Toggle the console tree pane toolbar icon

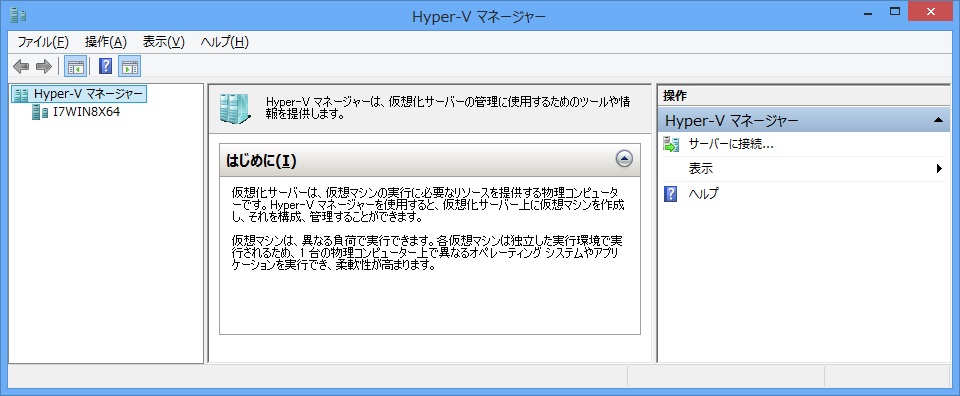(x=76, y=66)
